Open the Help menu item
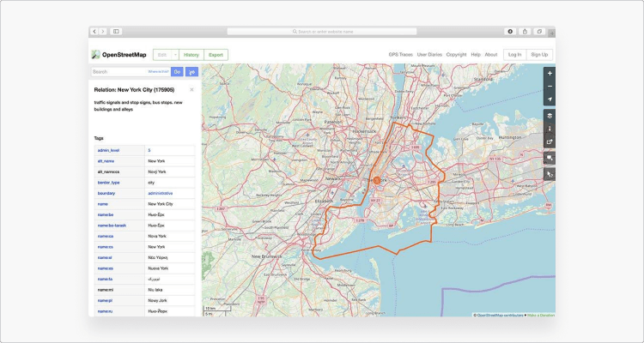 [x=476, y=55]
